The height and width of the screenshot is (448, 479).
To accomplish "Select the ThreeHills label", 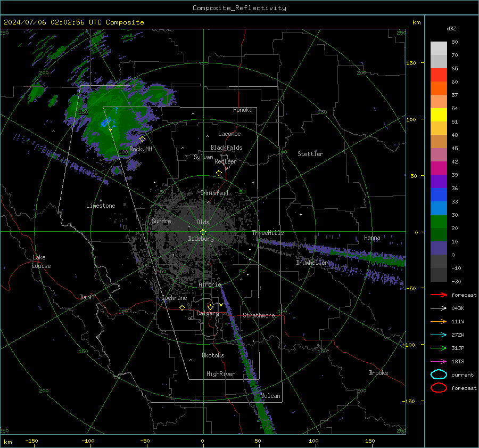I will pos(268,233).
